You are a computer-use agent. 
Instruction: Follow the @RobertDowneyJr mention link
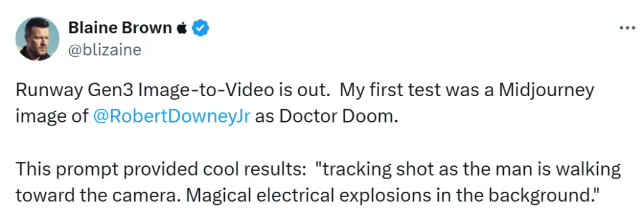[171, 116]
